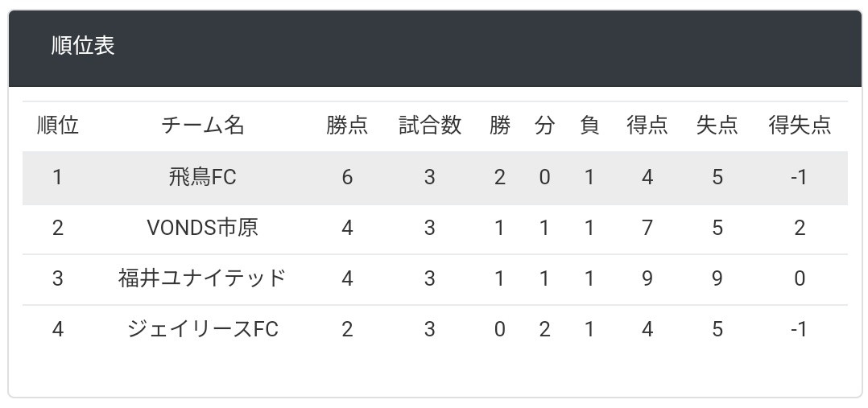Open the 飛鳥FC team name
This screenshot has width=868, height=408.
click(x=203, y=177)
